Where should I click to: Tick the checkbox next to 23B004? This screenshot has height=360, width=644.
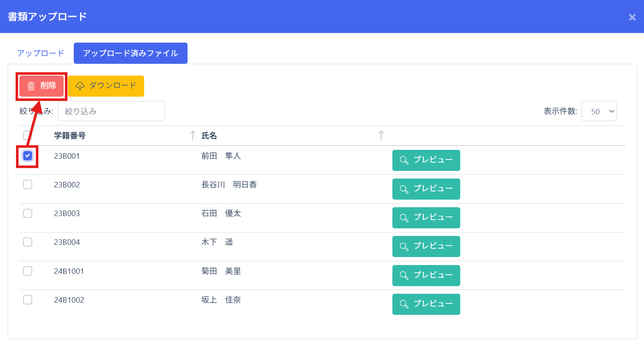tap(27, 242)
